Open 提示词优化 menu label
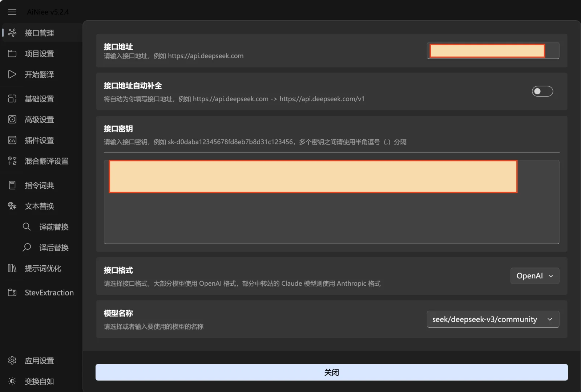The image size is (581, 392). (x=43, y=268)
